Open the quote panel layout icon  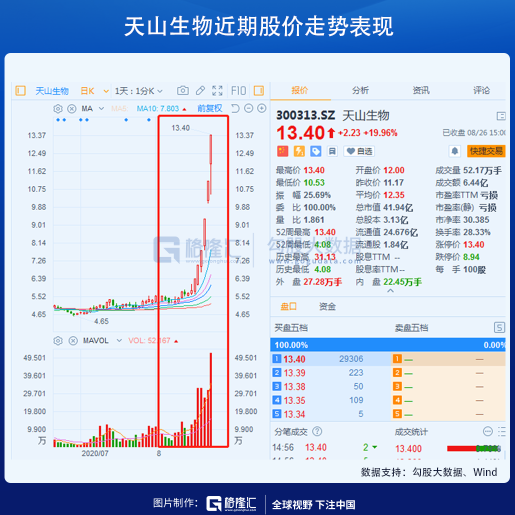point(501,116)
